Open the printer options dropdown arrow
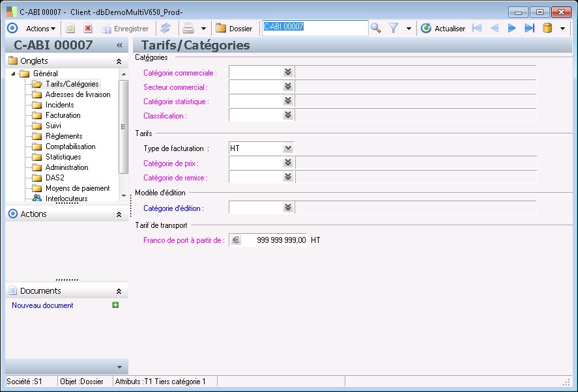Image resolution: width=578 pixels, height=392 pixels. click(203, 29)
